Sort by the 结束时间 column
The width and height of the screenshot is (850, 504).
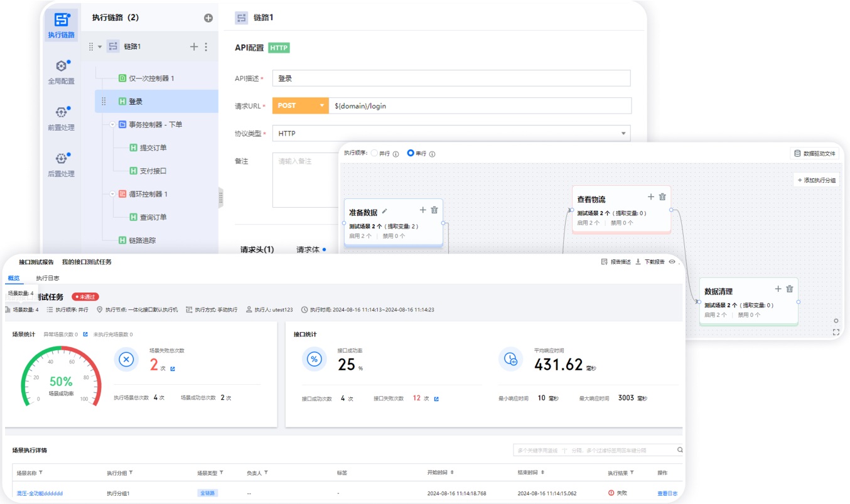pyautogui.click(x=542, y=473)
